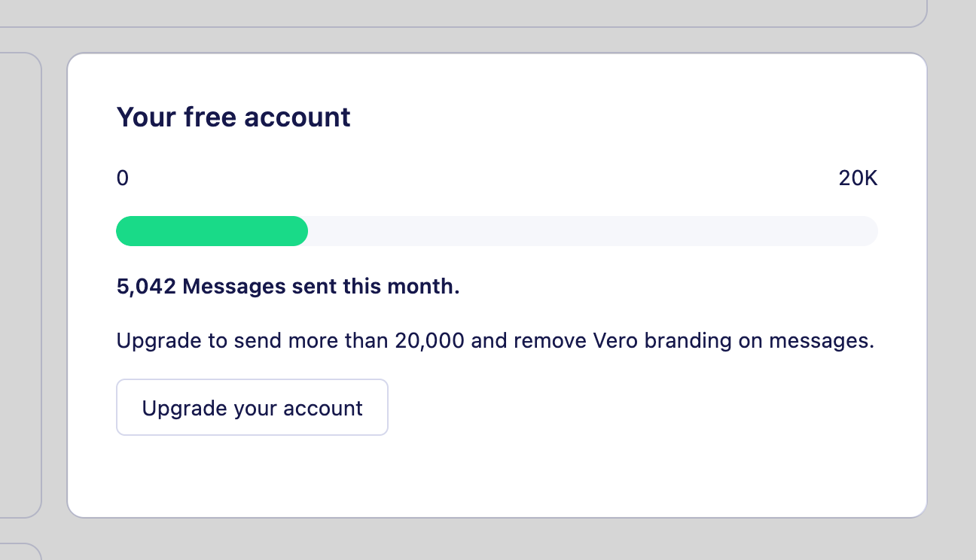Viewport: 976px width, 560px height.
Task: Click the "5,042" messages count
Action: coord(146,287)
